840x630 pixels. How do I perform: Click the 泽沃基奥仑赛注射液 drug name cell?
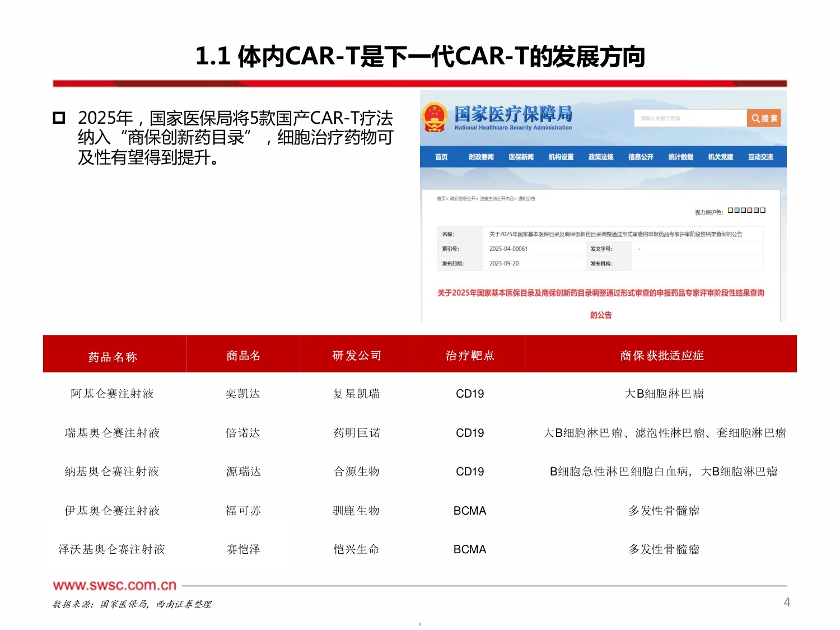click(x=112, y=549)
